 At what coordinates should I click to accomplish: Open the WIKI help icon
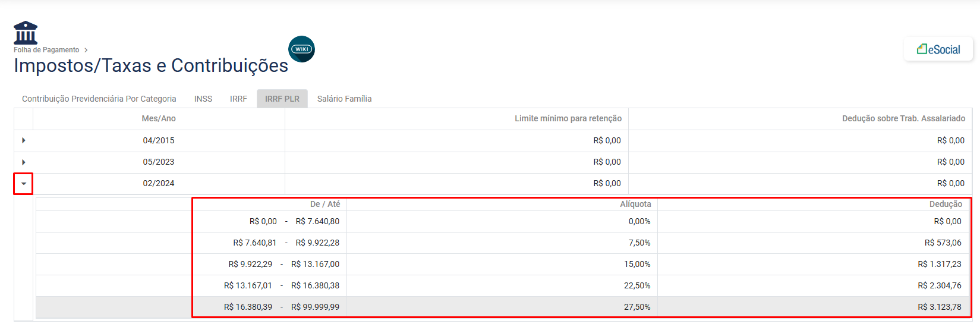(301, 49)
